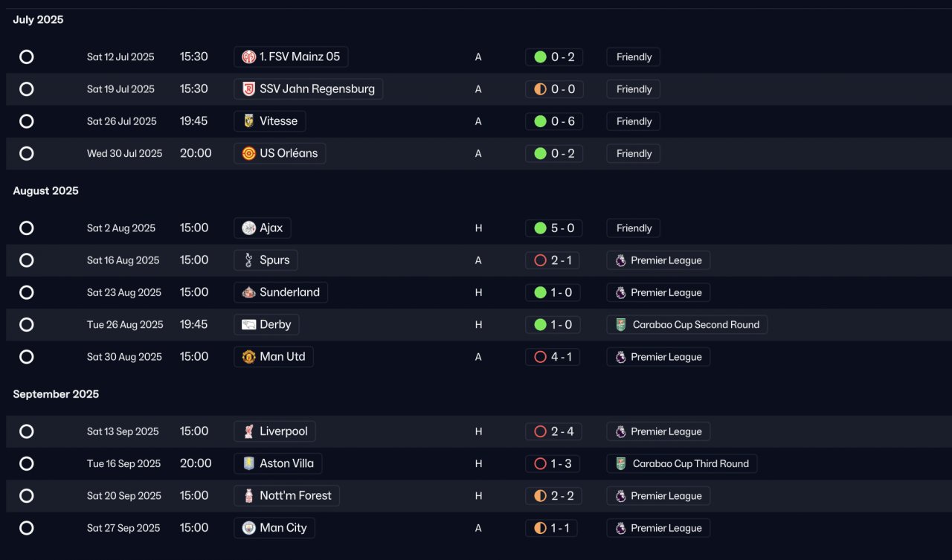This screenshot has height=560, width=952.
Task: Select the radio circle for the Spurs fixture
Action: tap(27, 260)
